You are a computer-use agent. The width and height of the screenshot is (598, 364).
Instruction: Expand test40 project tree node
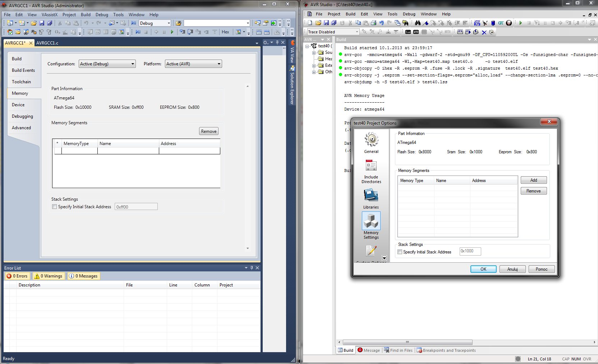(x=307, y=46)
